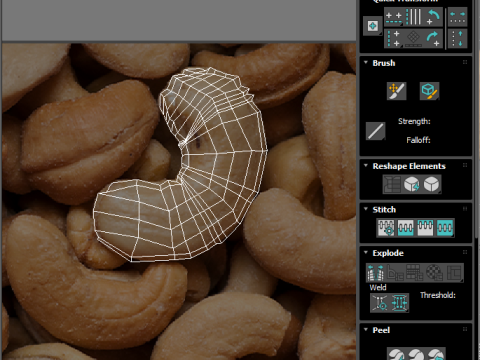Screen dimensions: 480x360
Task: Open the linear brush falloff type flyout
Action: 375,131
